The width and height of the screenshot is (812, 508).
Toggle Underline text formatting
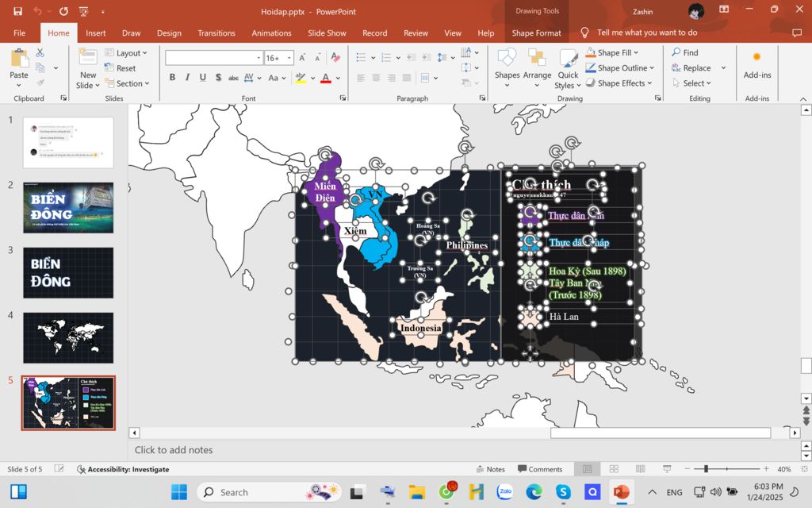click(x=203, y=78)
